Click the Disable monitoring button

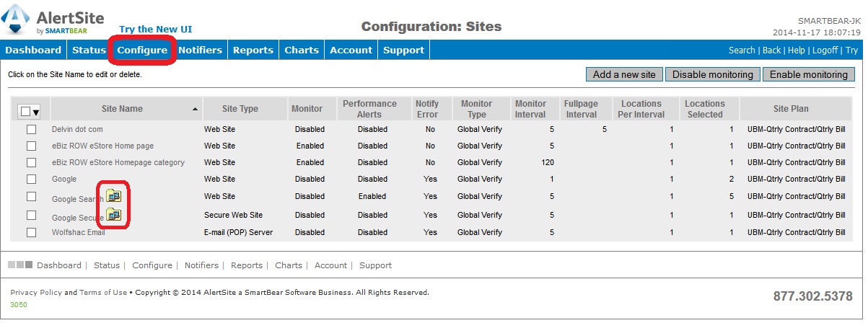click(713, 74)
